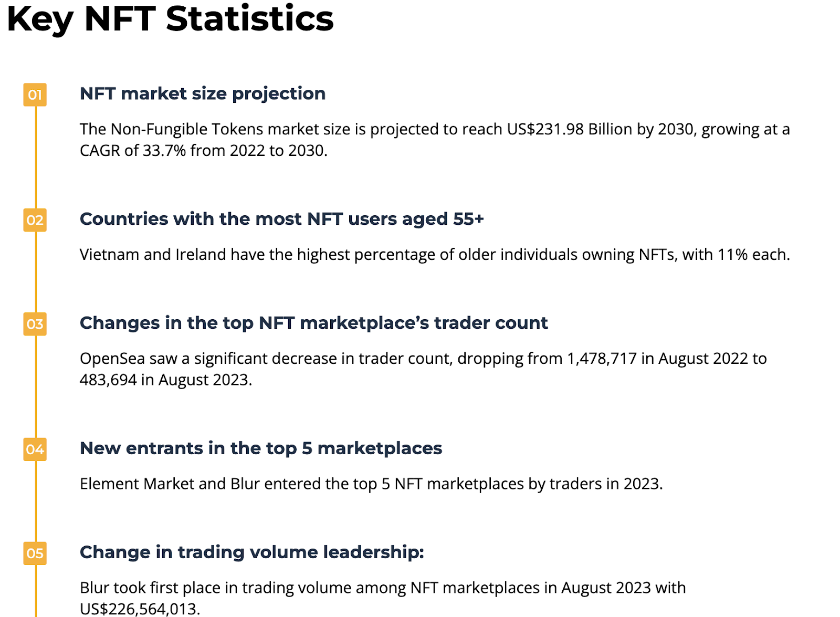Click the Vietnam and Ireland statistic sentence
The height and width of the screenshot is (617, 840).
click(x=435, y=255)
